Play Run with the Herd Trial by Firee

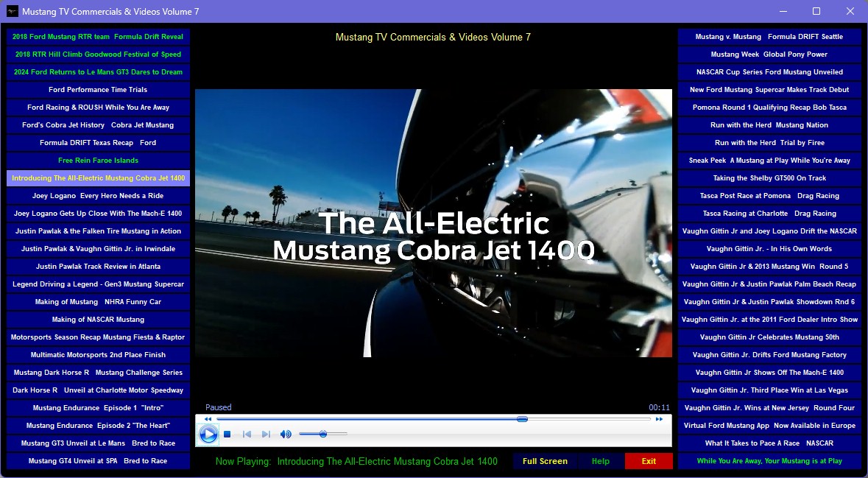coord(769,143)
